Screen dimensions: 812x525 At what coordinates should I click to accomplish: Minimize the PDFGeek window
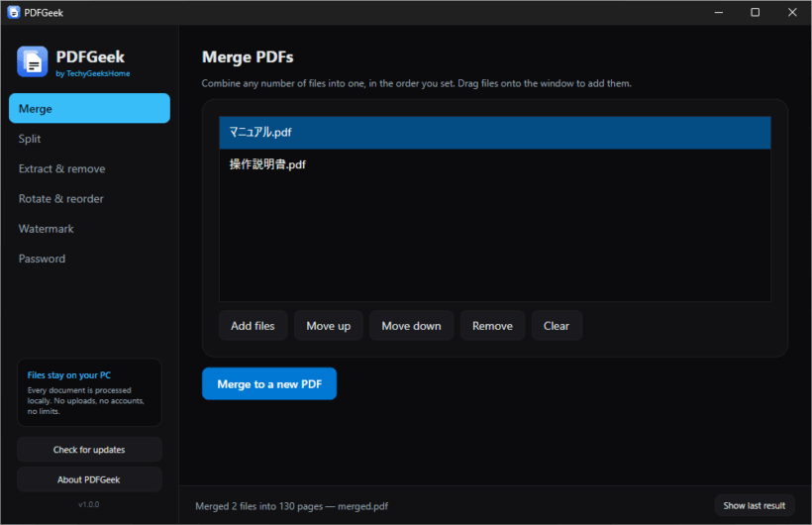point(718,13)
